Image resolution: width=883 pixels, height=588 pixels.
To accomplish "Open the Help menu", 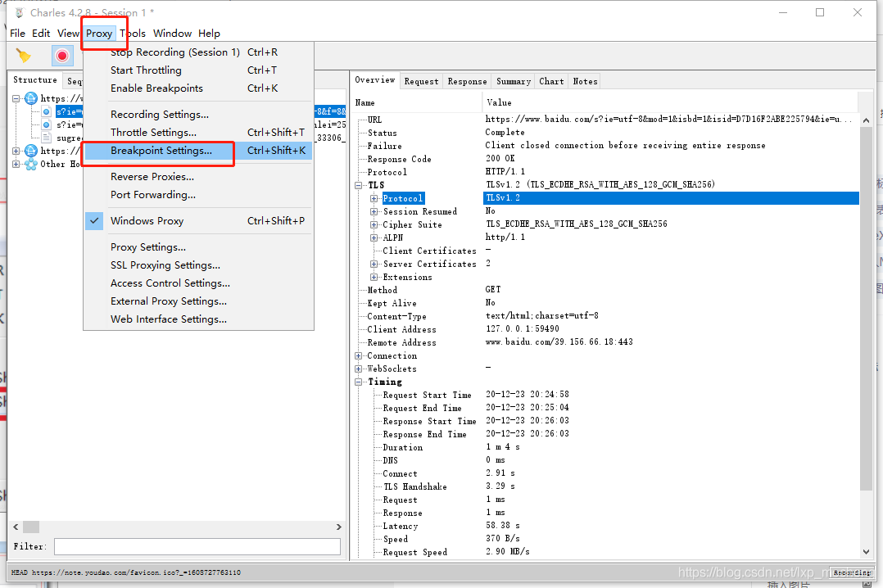I will (209, 34).
